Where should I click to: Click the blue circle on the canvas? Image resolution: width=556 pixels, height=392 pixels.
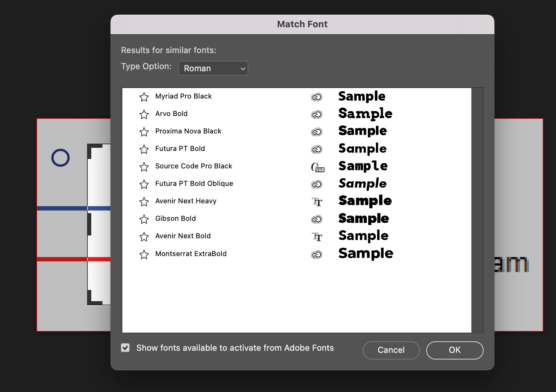60,158
